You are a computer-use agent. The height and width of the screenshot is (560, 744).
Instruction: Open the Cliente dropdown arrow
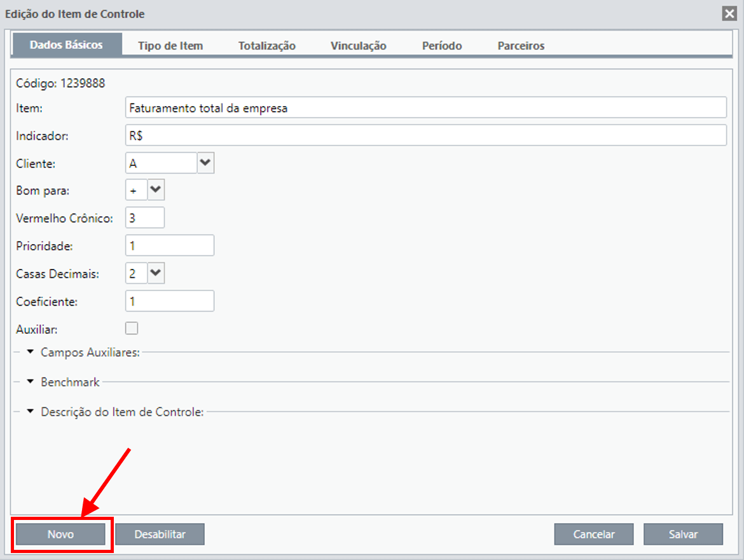(205, 163)
